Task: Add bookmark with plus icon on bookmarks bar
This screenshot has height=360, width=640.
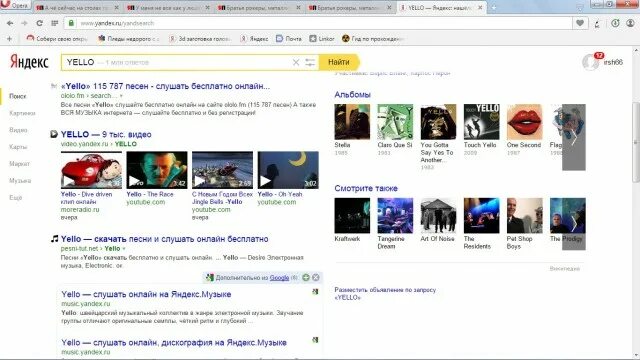Action: point(9,39)
